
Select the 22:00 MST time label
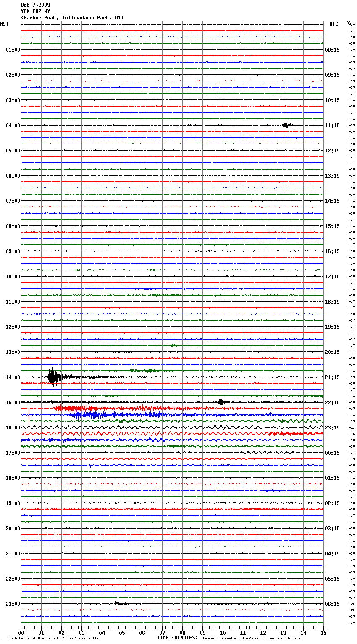coord(13,579)
